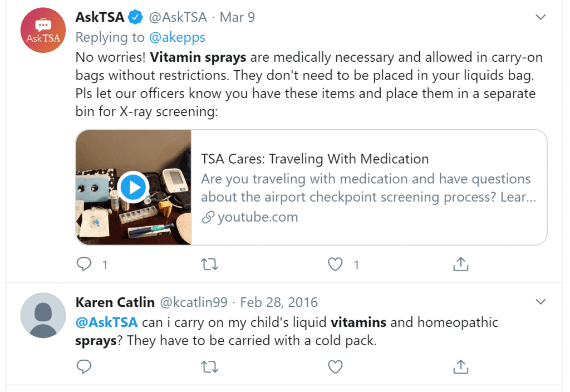Click the @AskTSA mention in Karen's tweet

click(x=106, y=322)
